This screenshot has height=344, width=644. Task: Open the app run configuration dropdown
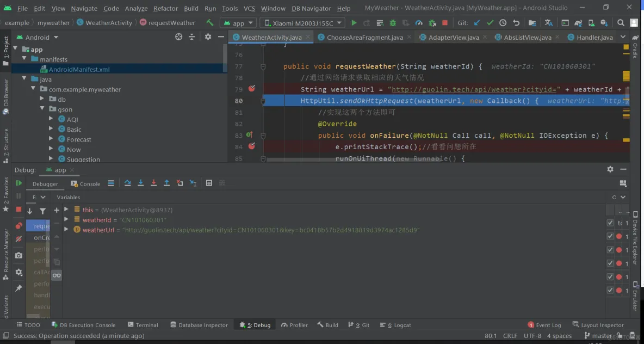coord(238,23)
